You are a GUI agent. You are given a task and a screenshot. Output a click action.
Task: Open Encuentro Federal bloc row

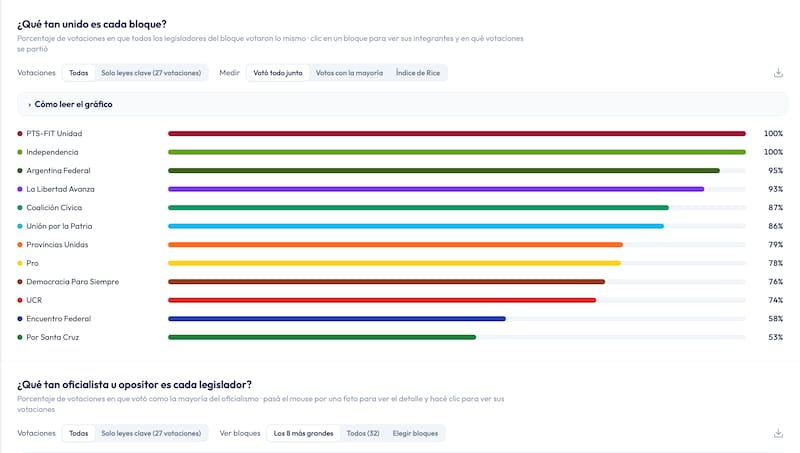400,319
